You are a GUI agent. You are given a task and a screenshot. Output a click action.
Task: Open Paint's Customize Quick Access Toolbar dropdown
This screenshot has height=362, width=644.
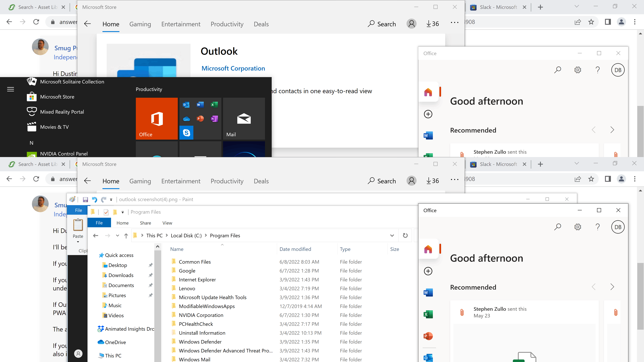(x=111, y=200)
